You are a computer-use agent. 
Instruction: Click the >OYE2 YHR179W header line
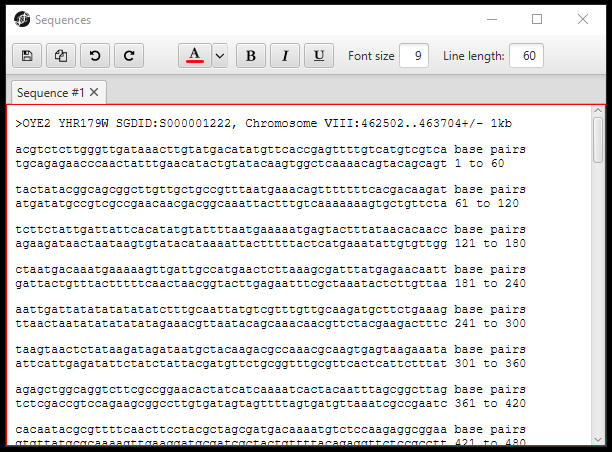[x=263, y=124]
